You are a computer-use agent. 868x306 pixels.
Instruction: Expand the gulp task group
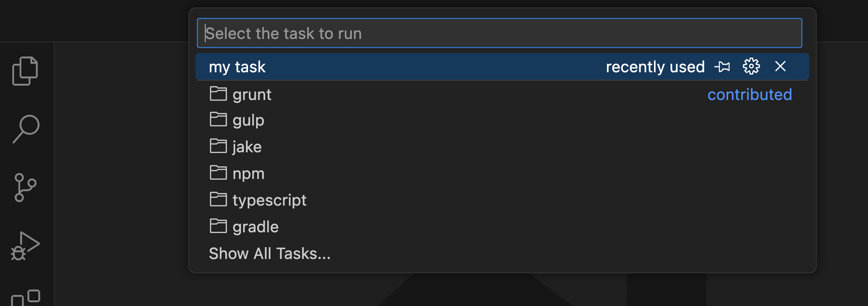248,120
